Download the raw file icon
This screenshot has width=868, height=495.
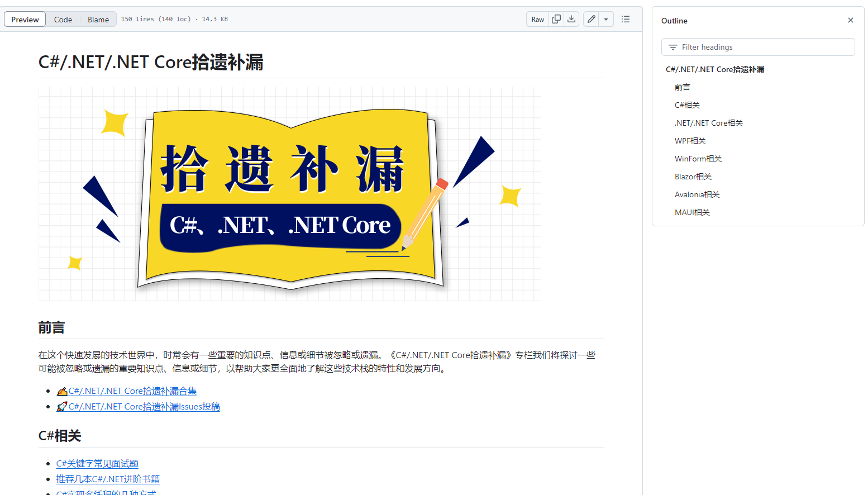coord(571,19)
